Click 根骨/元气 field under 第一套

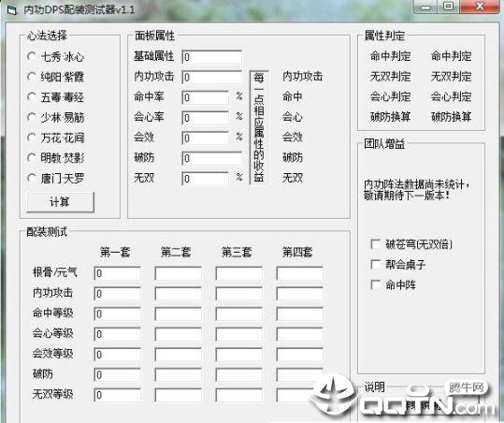(117, 273)
